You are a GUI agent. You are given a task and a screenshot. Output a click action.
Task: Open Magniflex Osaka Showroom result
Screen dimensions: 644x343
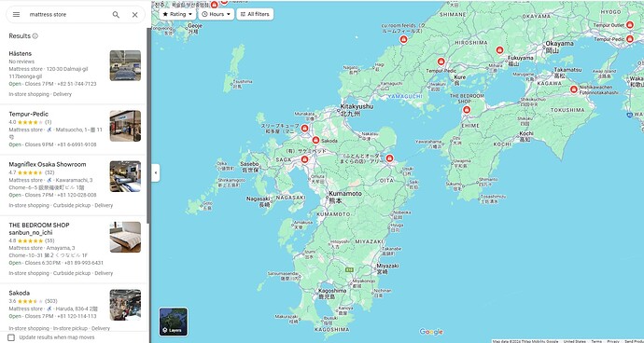(x=74, y=185)
